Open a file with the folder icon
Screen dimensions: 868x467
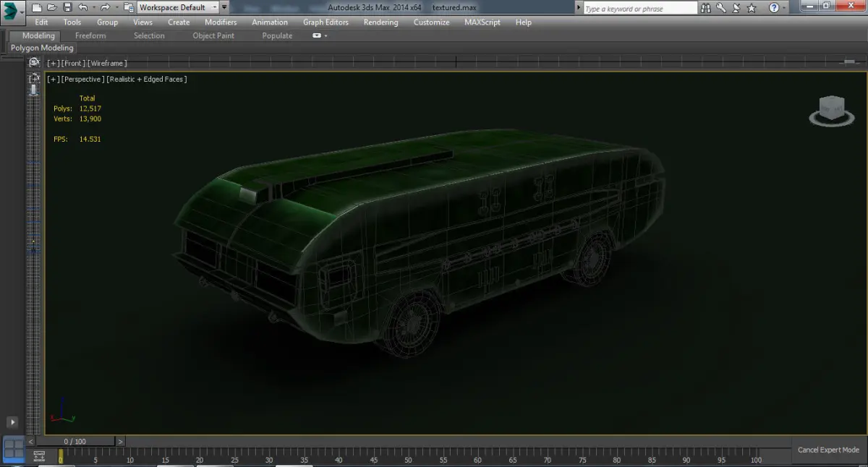pyautogui.click(x=52, y=7)
